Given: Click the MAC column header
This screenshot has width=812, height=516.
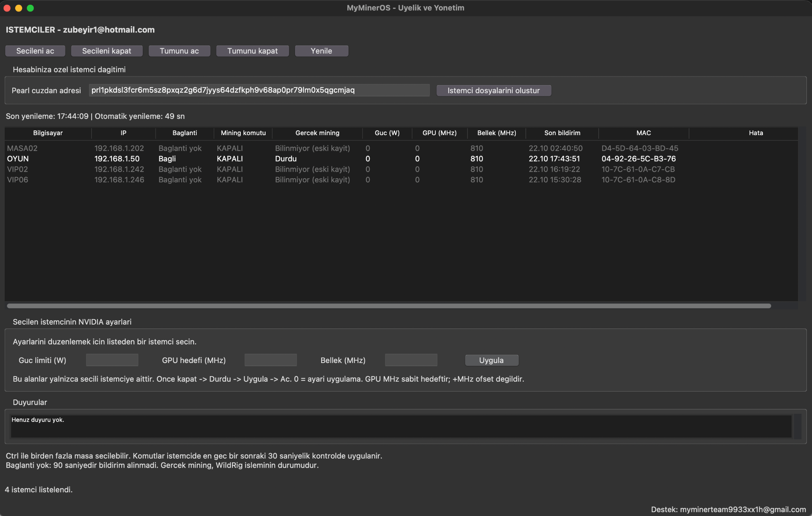Looking at the screenshot, I should 643,133.
